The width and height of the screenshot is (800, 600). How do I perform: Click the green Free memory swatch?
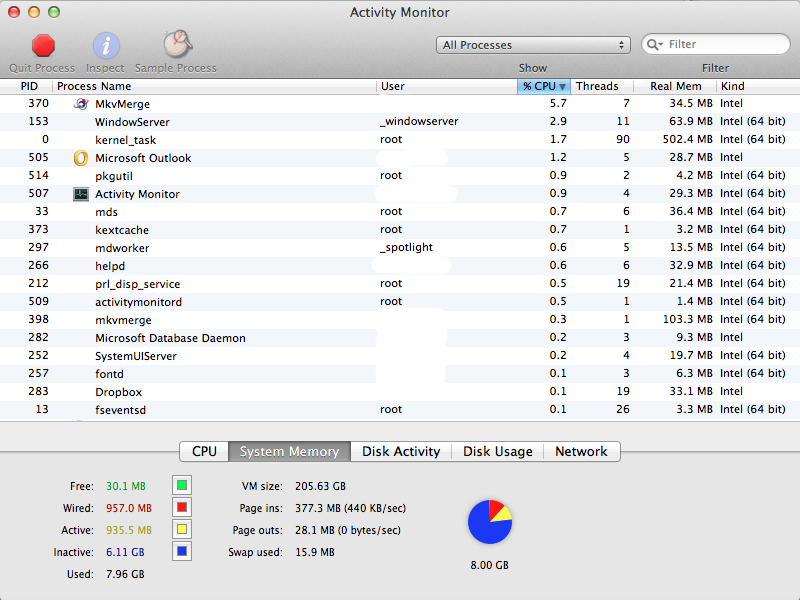(x=182, y=485)
